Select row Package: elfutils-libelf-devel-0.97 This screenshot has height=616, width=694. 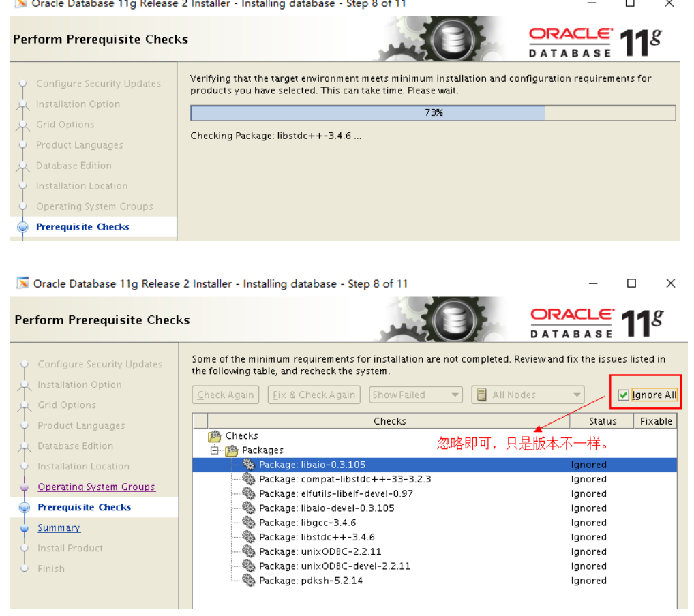tap(435, 493)
